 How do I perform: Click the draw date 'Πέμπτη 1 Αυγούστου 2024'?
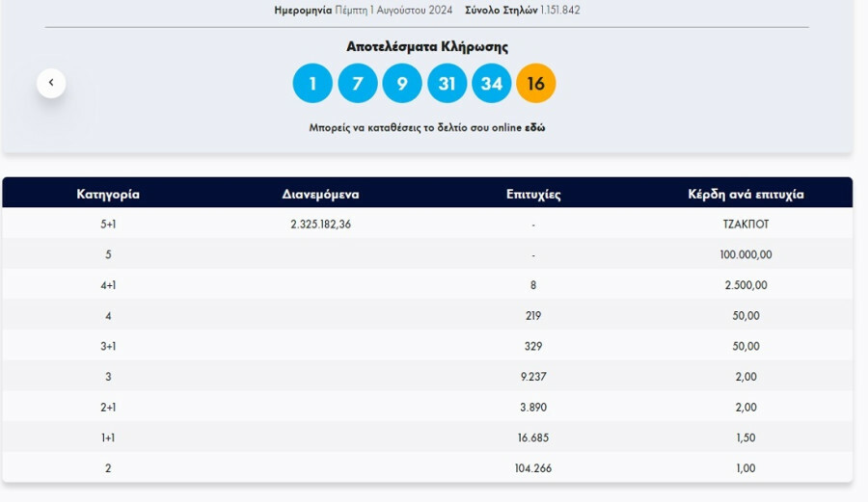tap(393, 11)
